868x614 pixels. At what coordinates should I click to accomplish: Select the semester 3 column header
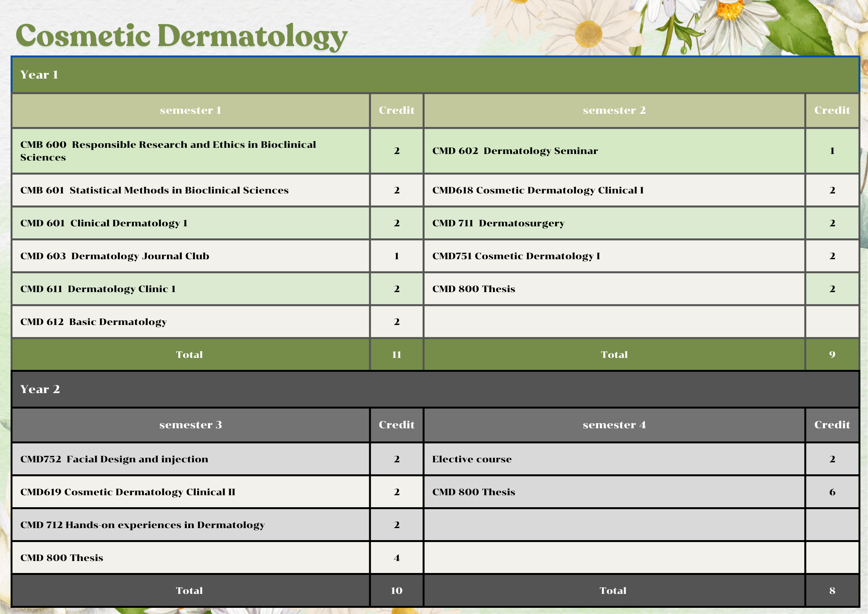190,425
